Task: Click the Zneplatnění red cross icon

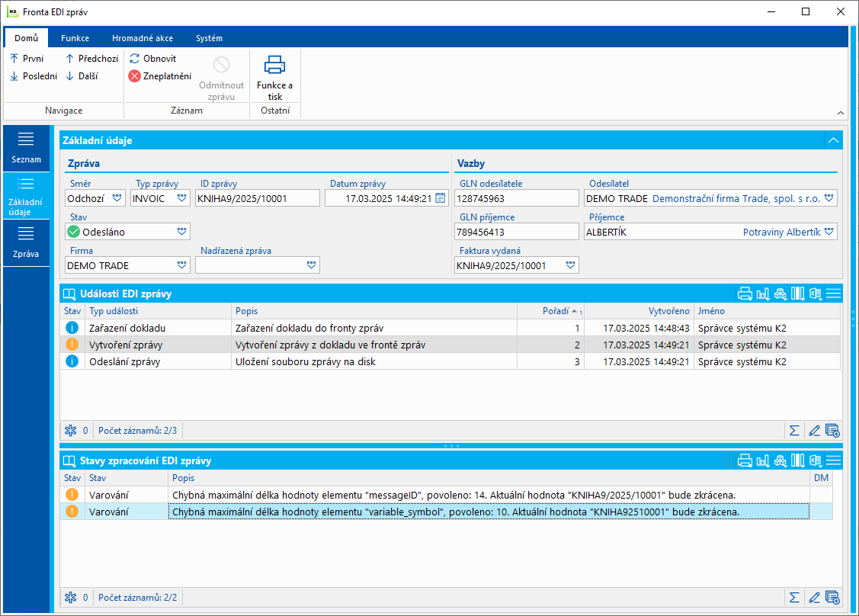Action: [134, 76]
